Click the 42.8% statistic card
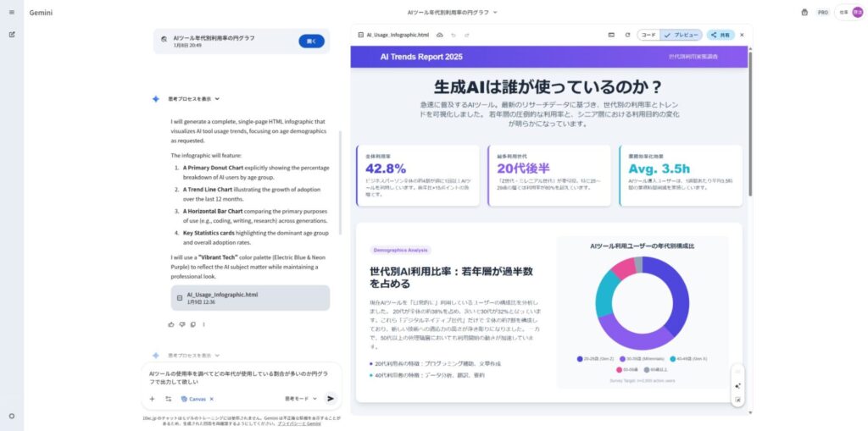The image size is (868, 431). point(418,175)
